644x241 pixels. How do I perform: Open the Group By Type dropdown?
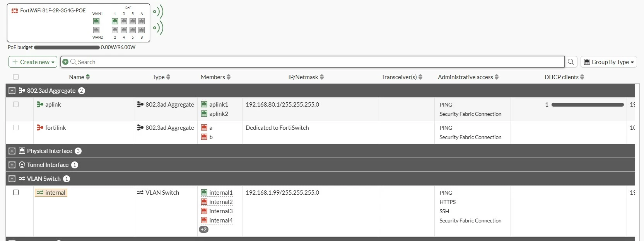point(609,62)
